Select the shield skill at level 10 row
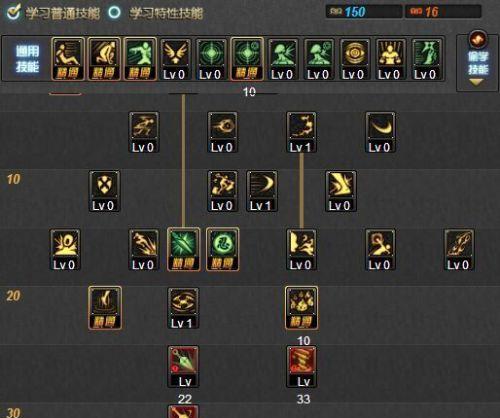The height and width of the screenshot is (418, 500). pyautogui.click(x=104, y=191)
